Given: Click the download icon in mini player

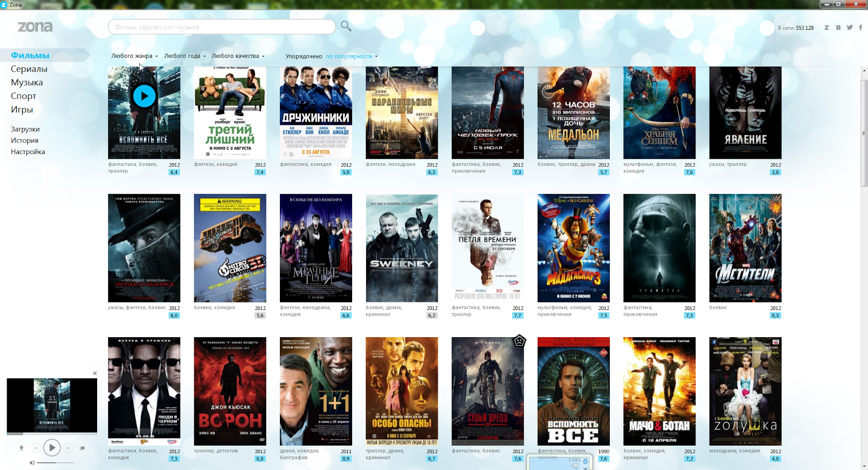Looking at the screenshot, I should pos(21,448).
